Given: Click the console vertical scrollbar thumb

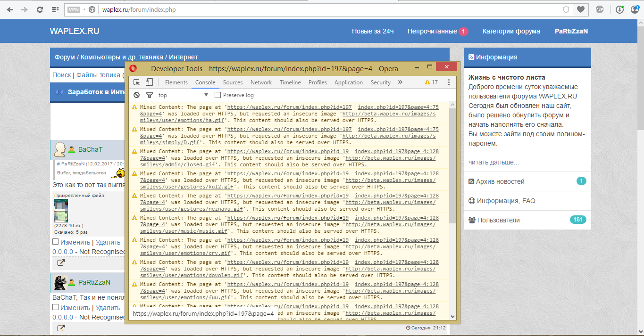Looking at the screenshot, I should [452, 165].
